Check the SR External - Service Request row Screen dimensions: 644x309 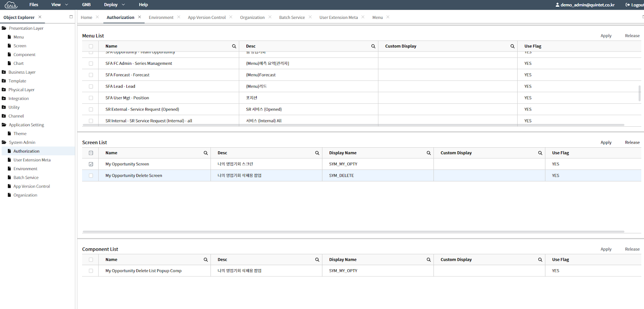pyautogui.click(x=91, y=109)
